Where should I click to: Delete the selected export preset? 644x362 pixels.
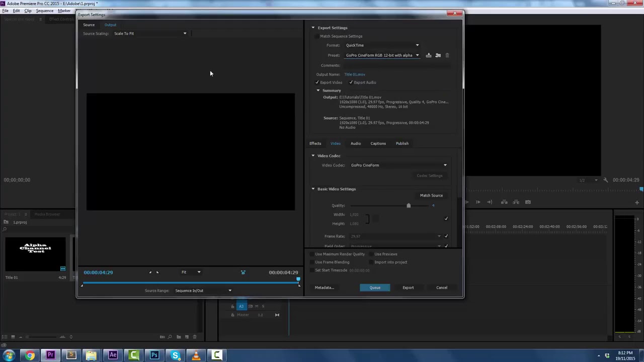point(447,55)
